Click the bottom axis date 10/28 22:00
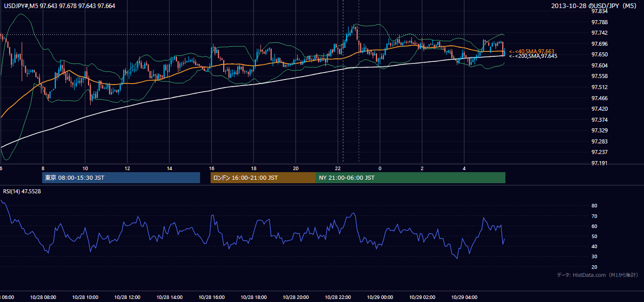Viewport: 644px width, 302px height. click(338, 297)
